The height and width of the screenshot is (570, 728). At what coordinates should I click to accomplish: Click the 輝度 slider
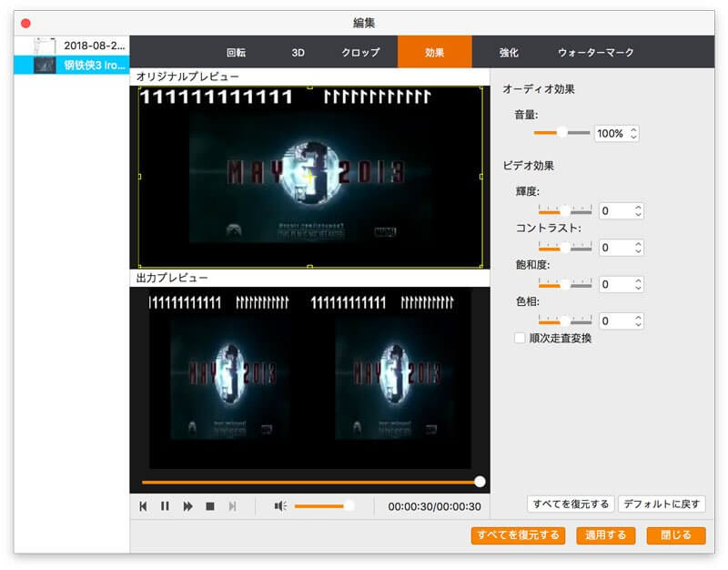pyautogui.click(x=565, y=211)
